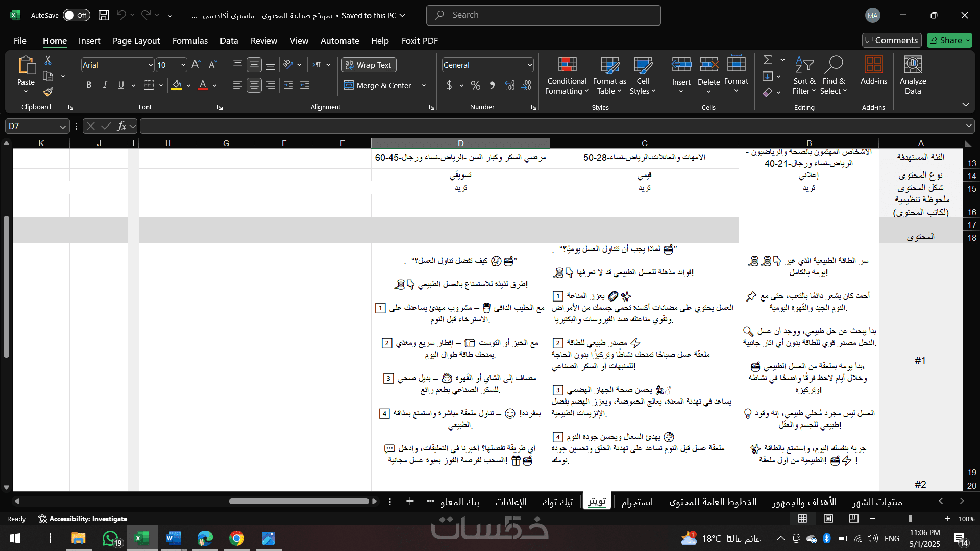Open the General number format dropdown
The width and height of the screenshot is (980, 551).
(530, 65)
